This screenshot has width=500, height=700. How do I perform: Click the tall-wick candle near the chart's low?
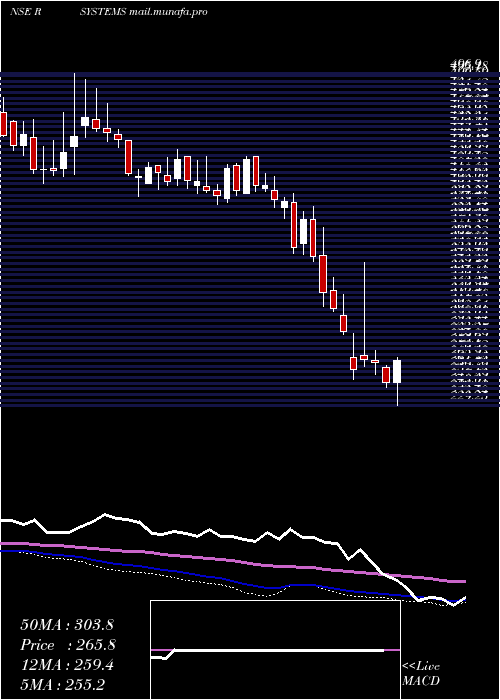point(364,357)
